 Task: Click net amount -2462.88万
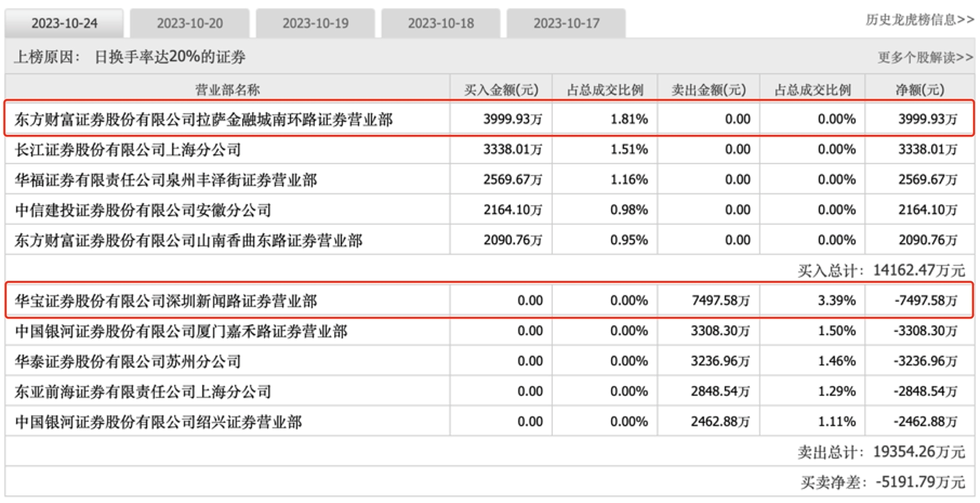point(924,422)
